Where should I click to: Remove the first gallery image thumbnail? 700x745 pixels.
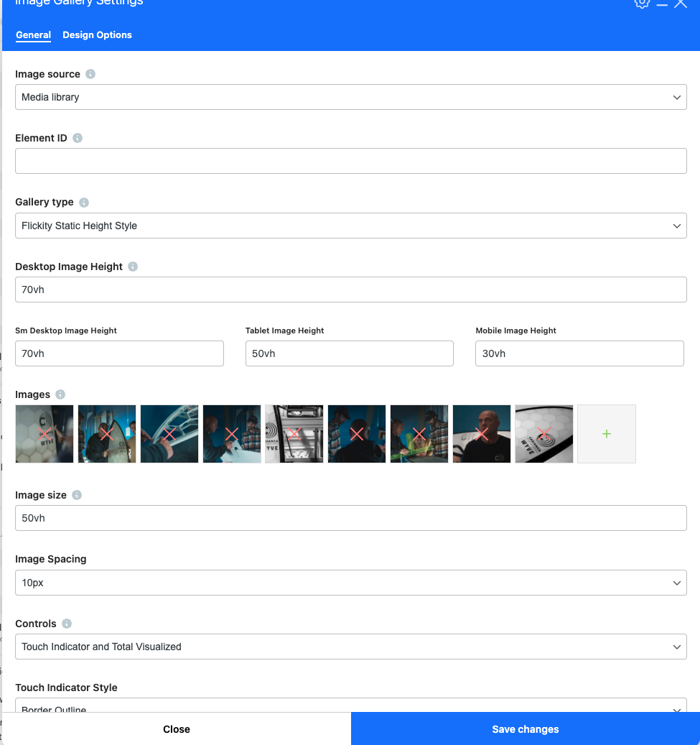[x=45, y=434]
